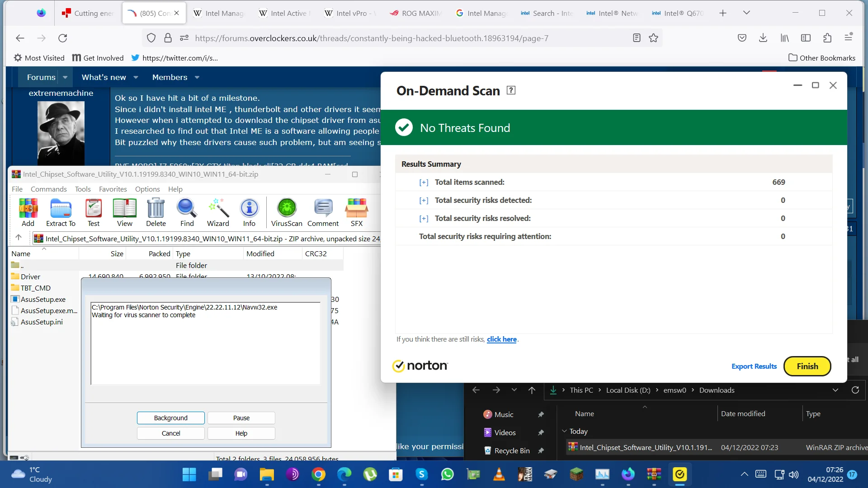This screenshot has height=488, width=868.
Task: Go up one level in WinRAR
Action: click(19, 238)
